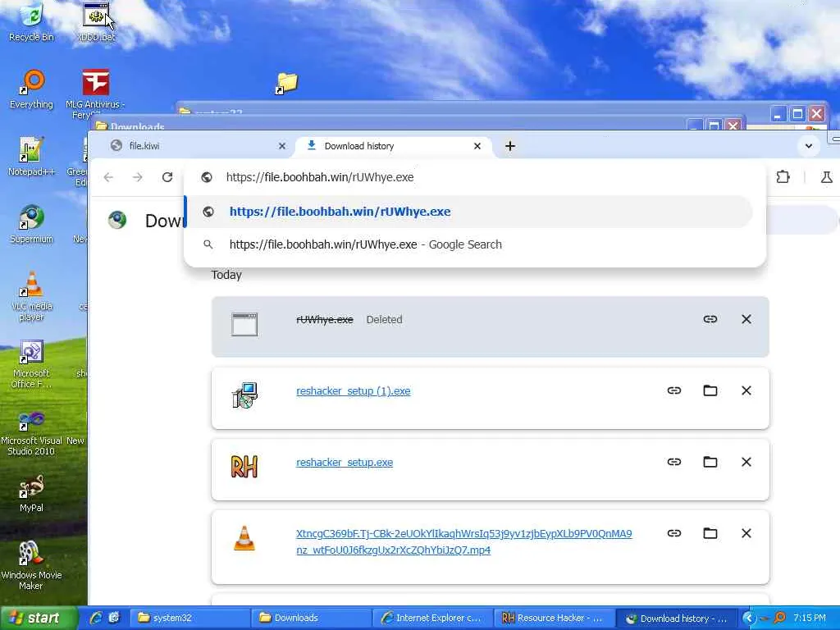Open Microsoft Office desktop shortcut
The width and height of the screenshot is (840, 630).
pos(32,363)
